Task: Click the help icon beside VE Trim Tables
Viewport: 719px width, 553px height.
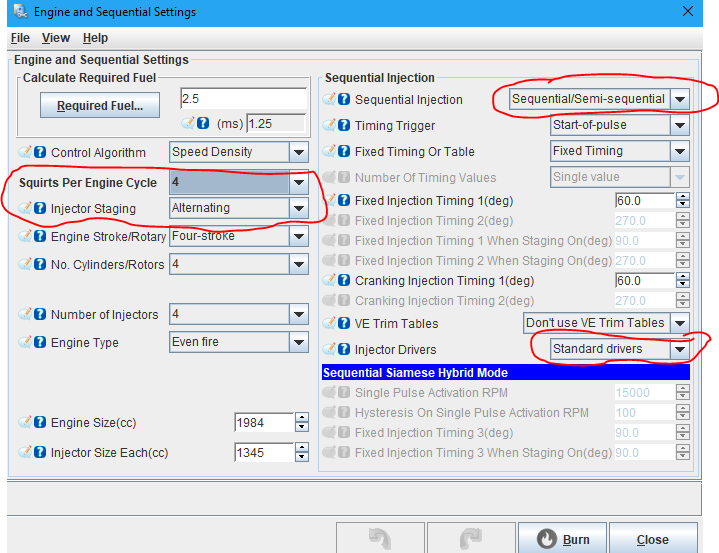Action: pyautogui.click(x=344, y=324)
